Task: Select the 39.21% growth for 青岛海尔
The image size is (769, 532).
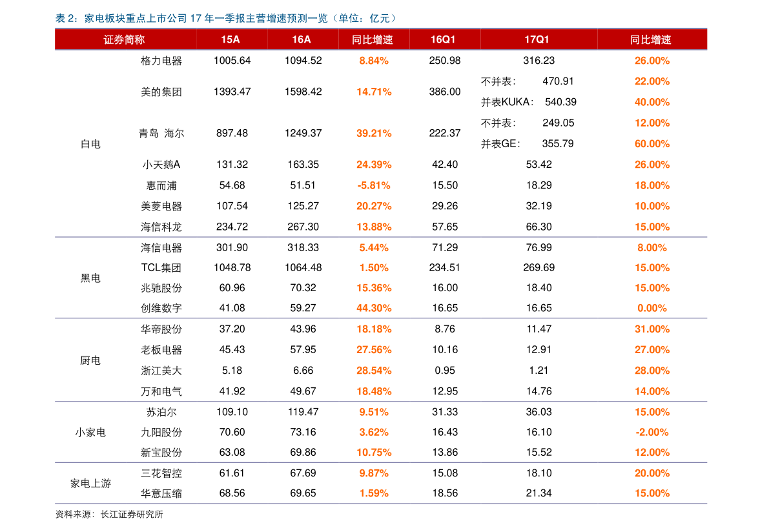Action: (374, 134)
